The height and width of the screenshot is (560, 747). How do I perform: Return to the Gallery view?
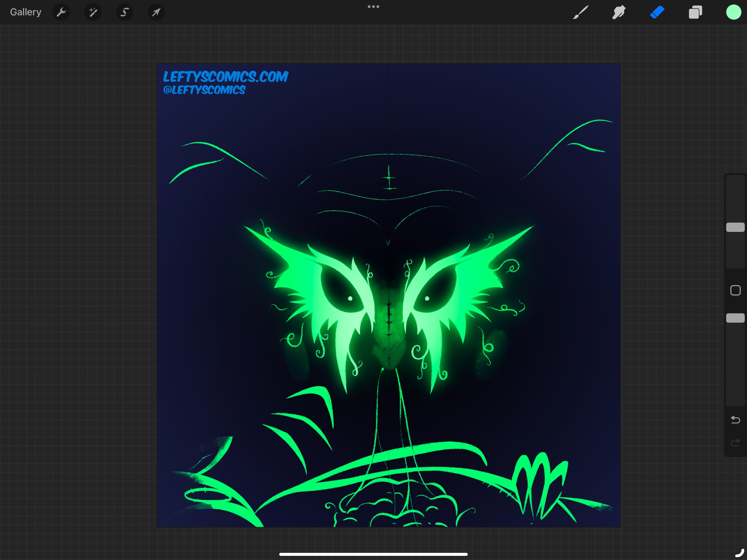(25, 12)
